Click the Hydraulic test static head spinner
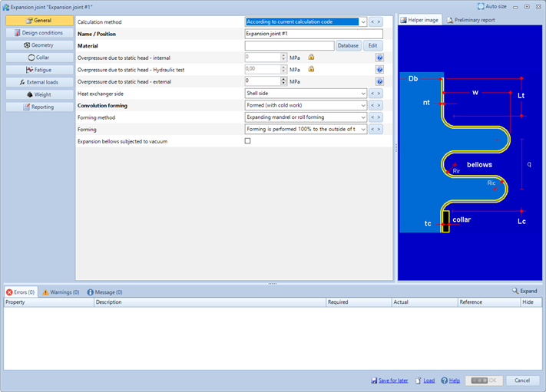 point(283,69)
